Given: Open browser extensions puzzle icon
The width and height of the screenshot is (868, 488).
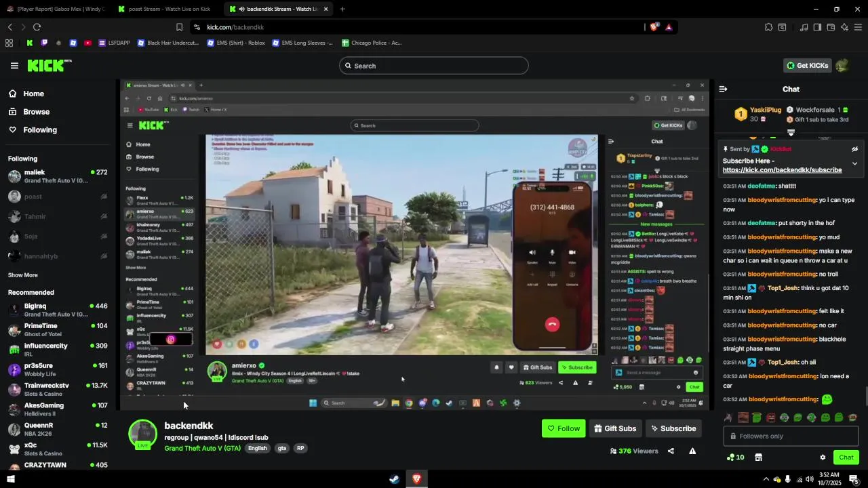Looking at the screenshot, I should [768, 27].
